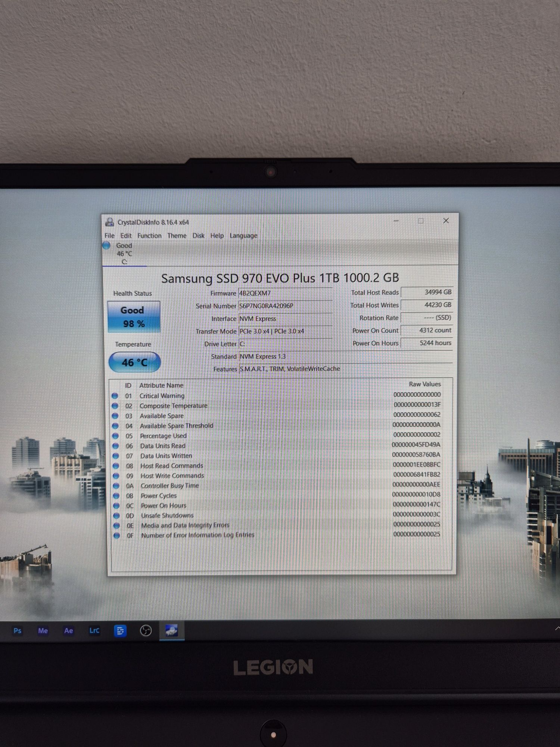Select the drive C: status indicator circle
560x747 pixels.
106,245
